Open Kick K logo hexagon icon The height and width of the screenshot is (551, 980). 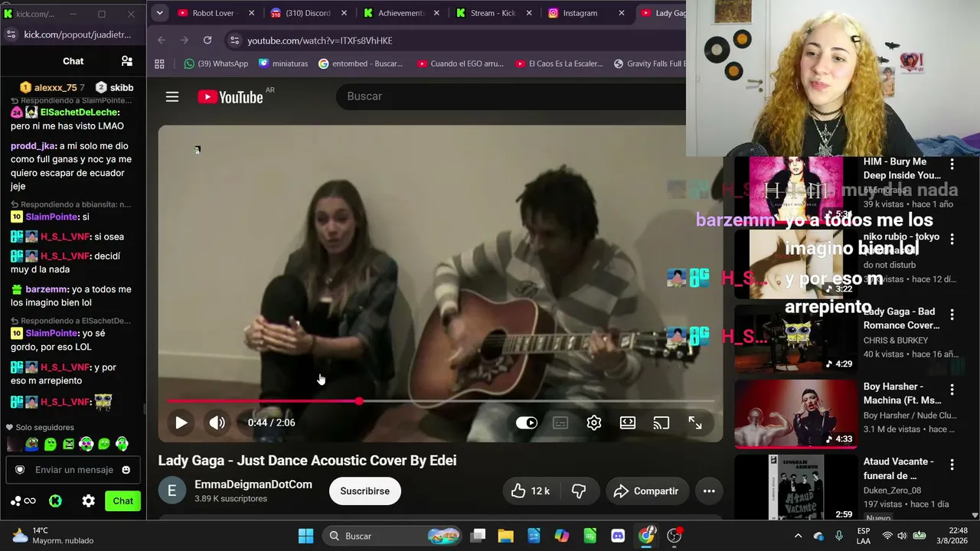click(55, 501)
